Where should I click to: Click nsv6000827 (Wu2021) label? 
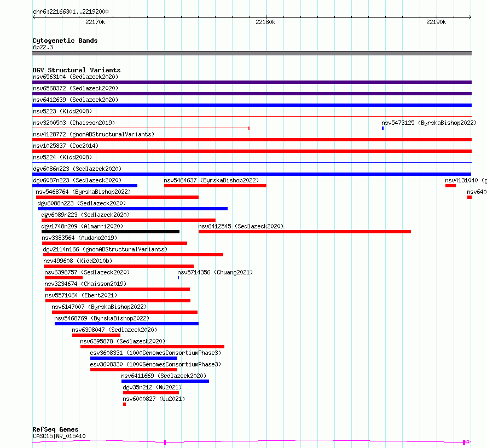154,399
